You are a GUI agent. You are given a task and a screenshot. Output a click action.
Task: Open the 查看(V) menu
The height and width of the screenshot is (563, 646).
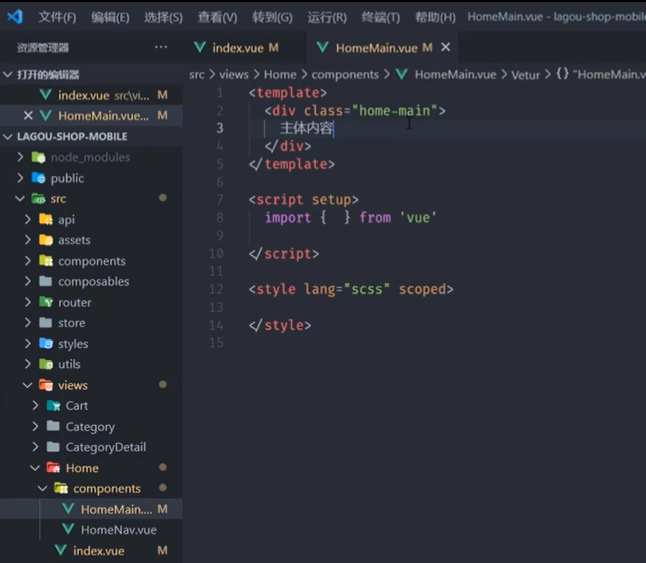[x=217, y=17]
